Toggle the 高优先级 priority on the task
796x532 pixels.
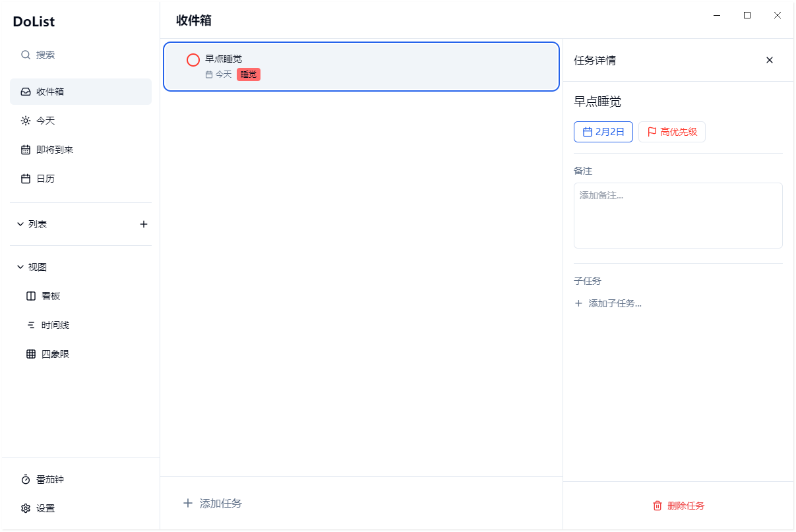click(x=671, y=131)
